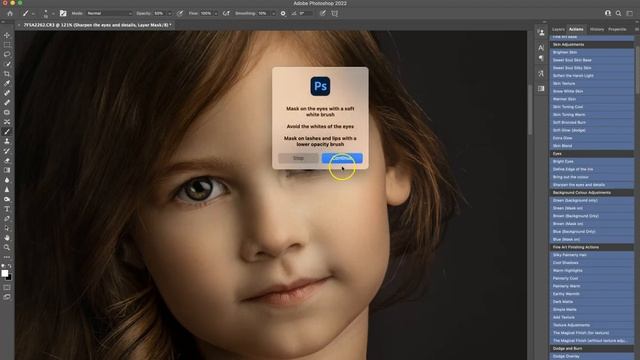Click the "Skin Adjustments" group header
This screenshot has height=360, width=640.
click(591, 44)
